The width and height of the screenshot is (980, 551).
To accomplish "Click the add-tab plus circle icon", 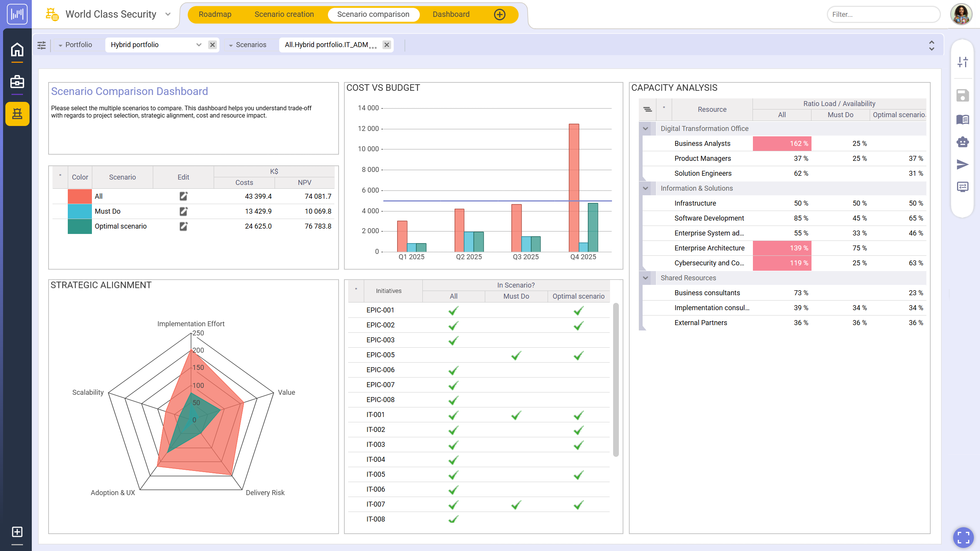I will 499,15.
